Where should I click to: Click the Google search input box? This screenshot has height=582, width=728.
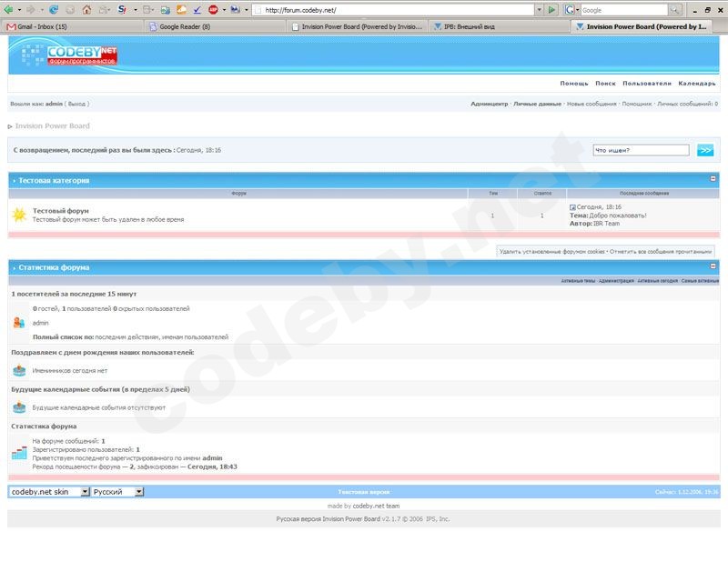[x=624, y=9]
